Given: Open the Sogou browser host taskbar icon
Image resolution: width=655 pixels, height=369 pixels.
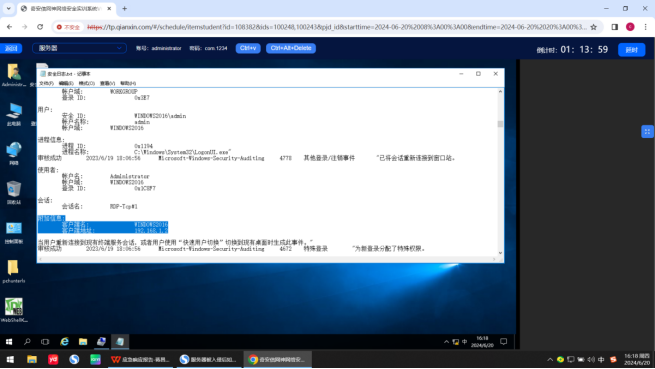Looking at the screenshot, I should 74,359.
